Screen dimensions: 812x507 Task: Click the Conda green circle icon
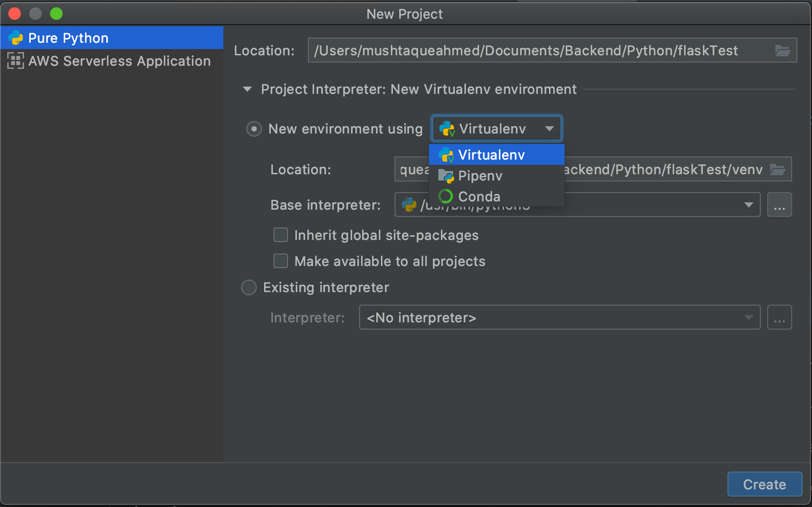(446, 196)
